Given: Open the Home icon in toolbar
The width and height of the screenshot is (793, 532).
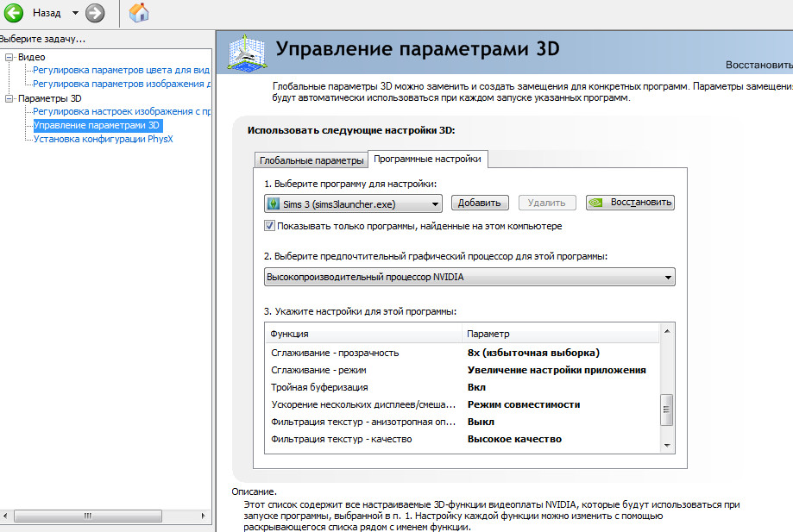Looking at the screenshot, I should tap(139, 13).
